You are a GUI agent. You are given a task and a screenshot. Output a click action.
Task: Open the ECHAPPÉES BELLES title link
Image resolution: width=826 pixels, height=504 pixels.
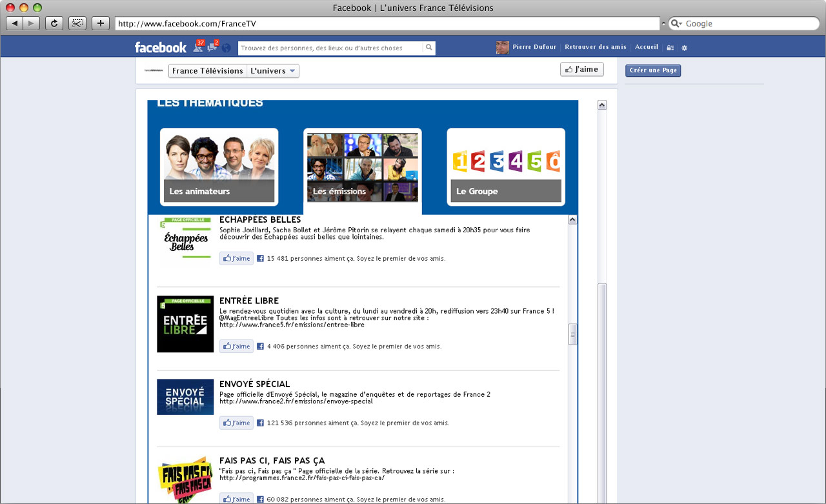tap(260, 220)
